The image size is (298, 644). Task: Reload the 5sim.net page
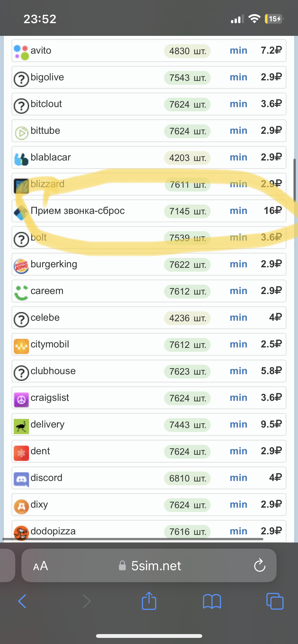click(260, 565)
